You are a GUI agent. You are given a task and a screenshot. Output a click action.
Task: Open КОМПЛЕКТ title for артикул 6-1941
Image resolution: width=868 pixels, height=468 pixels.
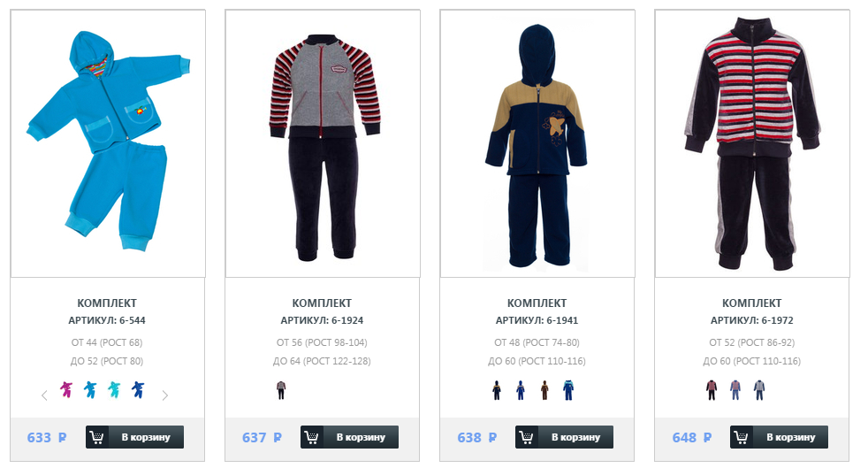coord(537,303)
